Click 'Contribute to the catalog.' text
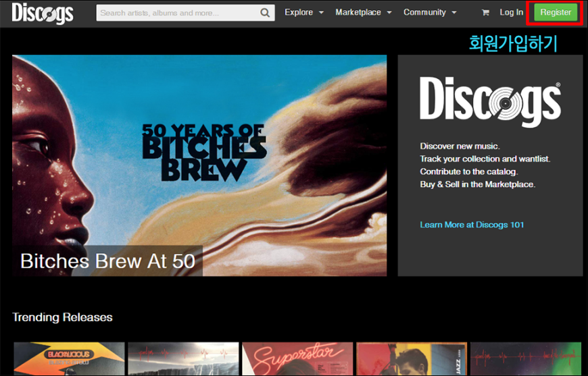Viewport: 588px width, 376px height. (469, 171)
